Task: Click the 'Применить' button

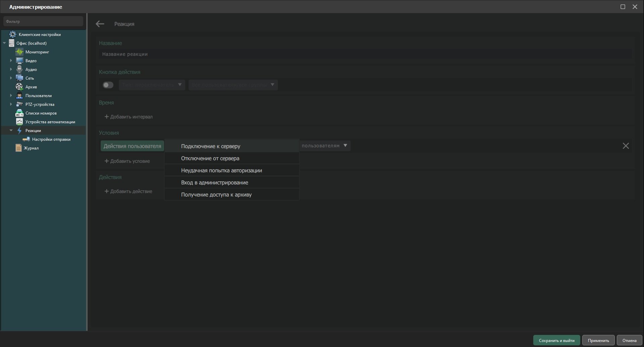Action: 598,340
